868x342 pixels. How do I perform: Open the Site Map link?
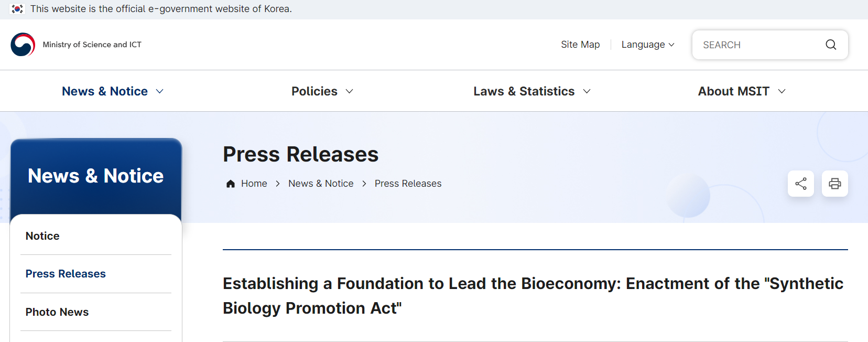(580, 45)
